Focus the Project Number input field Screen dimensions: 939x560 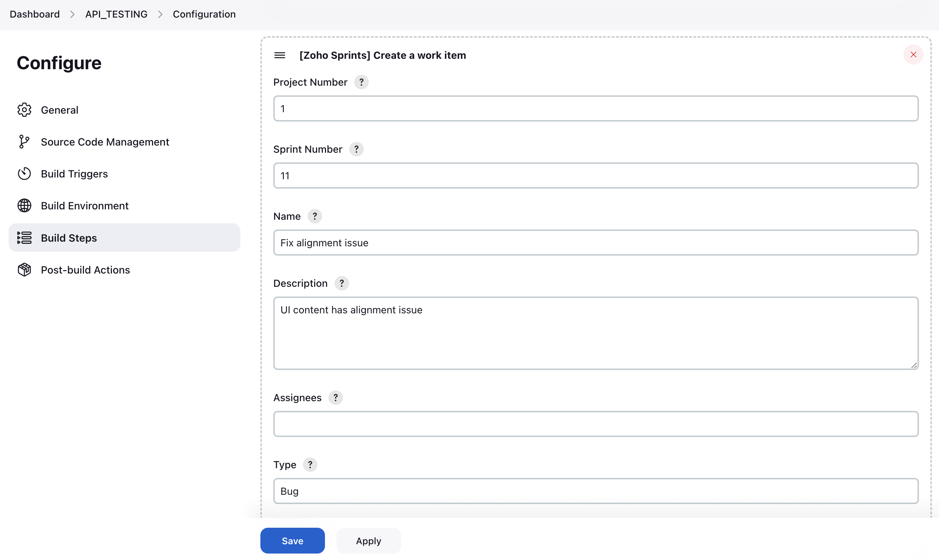(596, 109)
